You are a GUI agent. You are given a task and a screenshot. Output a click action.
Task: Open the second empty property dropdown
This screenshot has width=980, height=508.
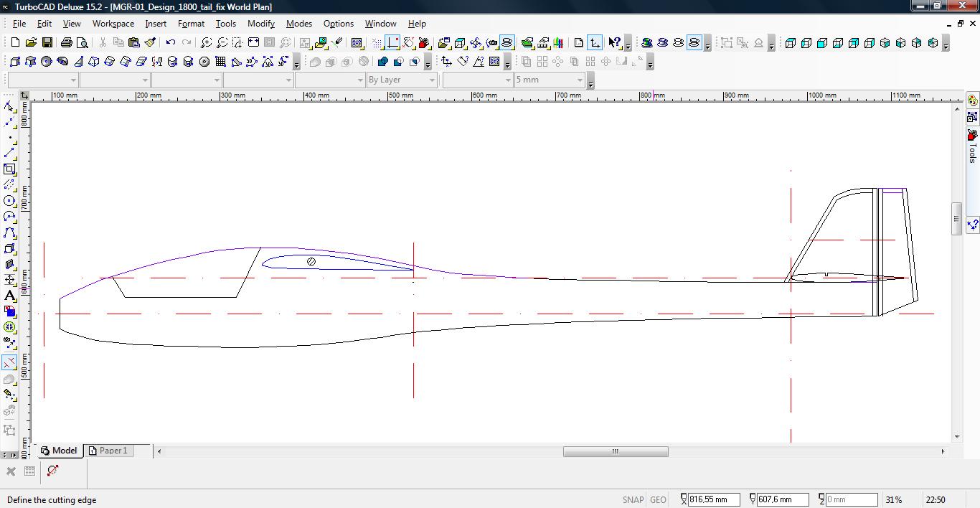115,80
